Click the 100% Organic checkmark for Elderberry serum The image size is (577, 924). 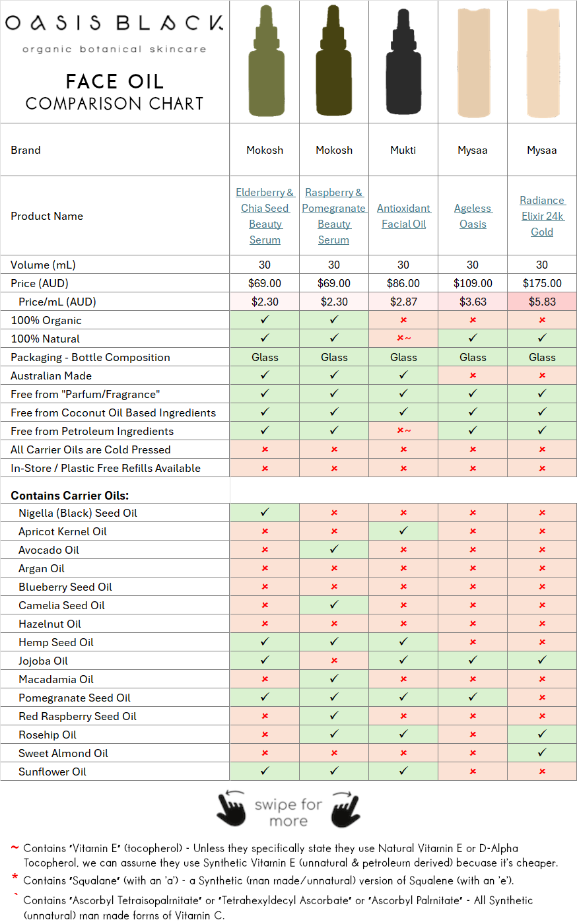[x=265, y=319]
